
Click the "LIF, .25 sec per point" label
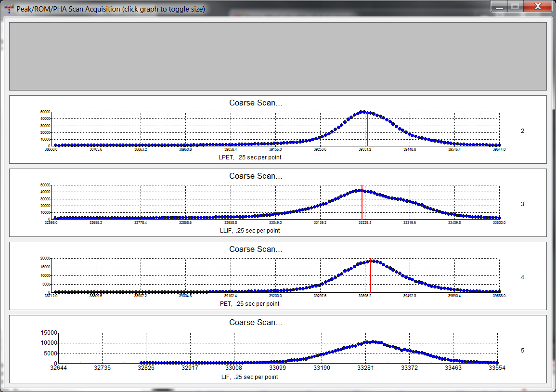[249, 377]
